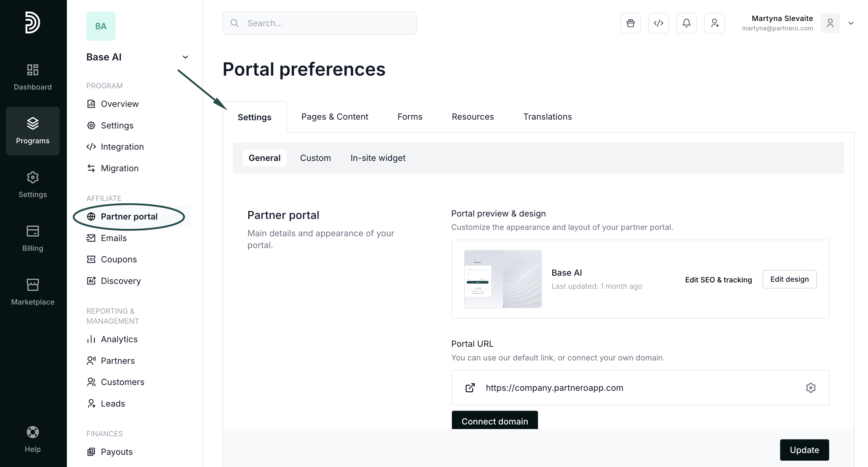Open notifications bell icon
This screenshot has width=868, height=467.
(686, 23)
